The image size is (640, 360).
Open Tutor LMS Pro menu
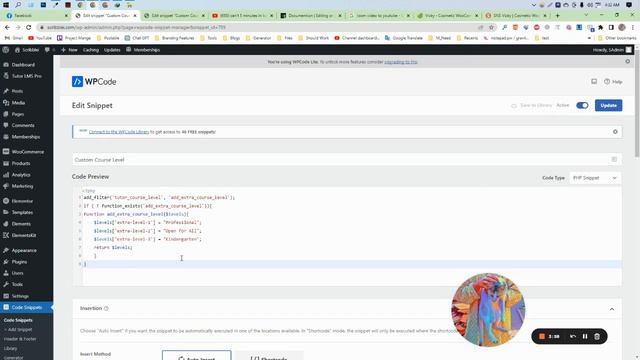26,76
